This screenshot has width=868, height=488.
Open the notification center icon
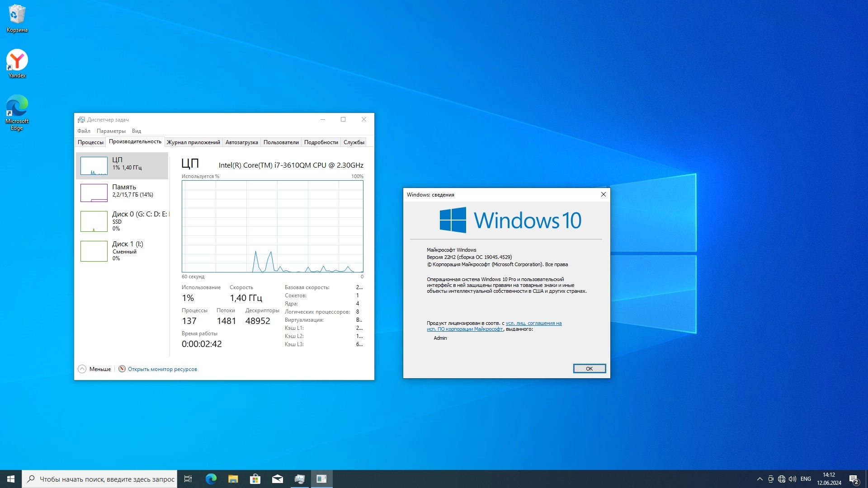pos(854,479)
